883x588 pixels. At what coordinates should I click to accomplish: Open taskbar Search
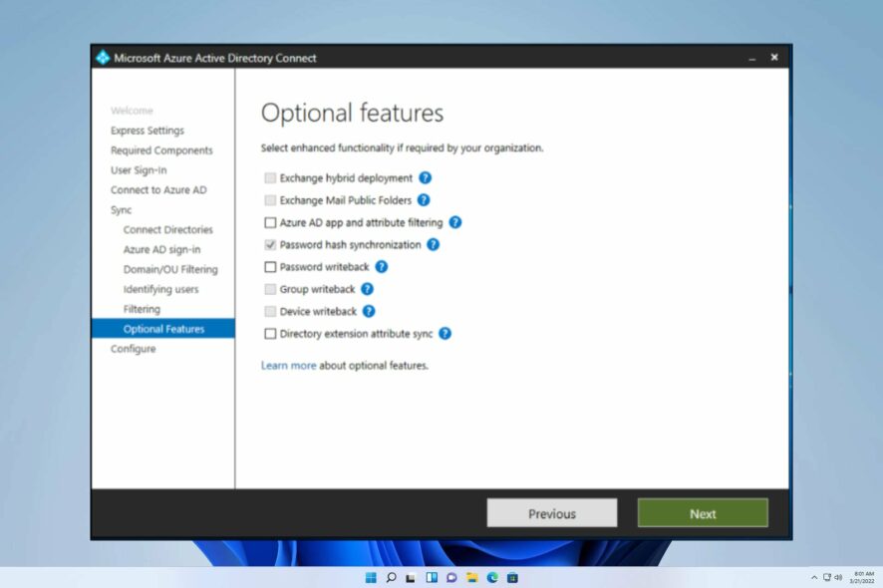point(391,578)
